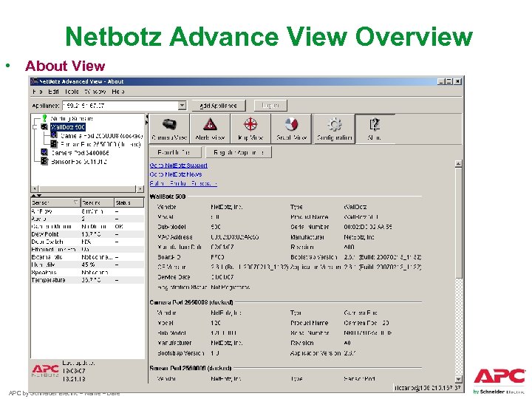Open the Help menu

click(x=117, y=92)
